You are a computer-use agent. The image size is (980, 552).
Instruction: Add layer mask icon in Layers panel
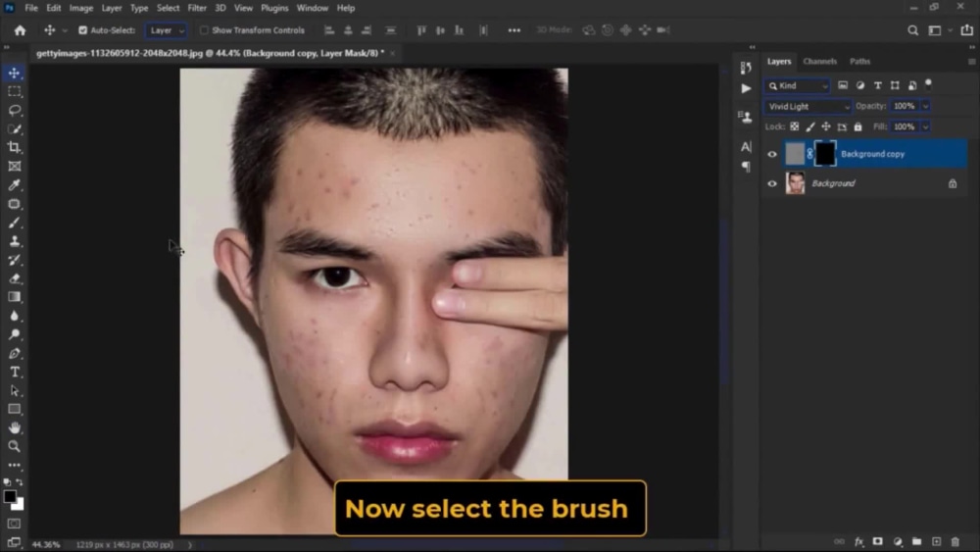tap(877, 541)
